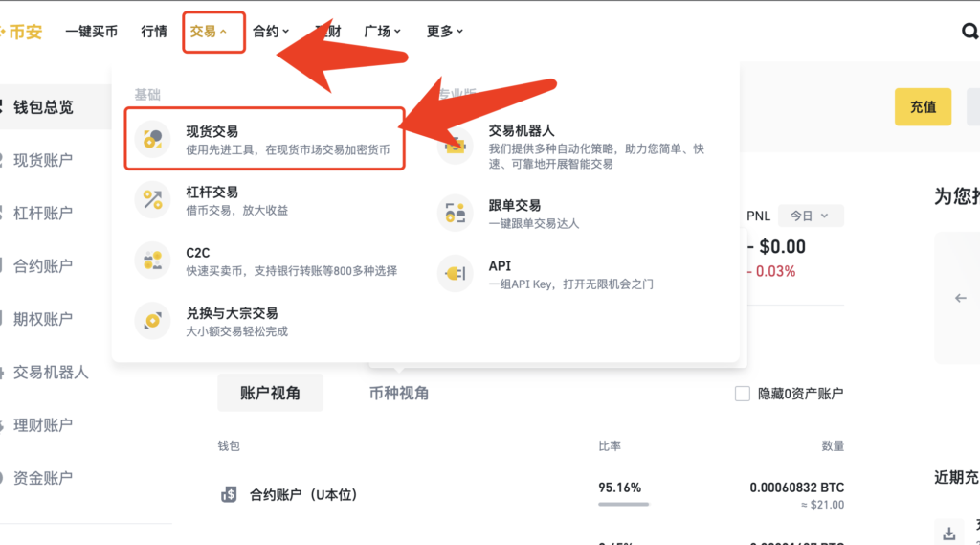This screenshot has width=980, height=545.
Task: Click the left arrow in recommendations card
Action: click(x=961, y=299)
